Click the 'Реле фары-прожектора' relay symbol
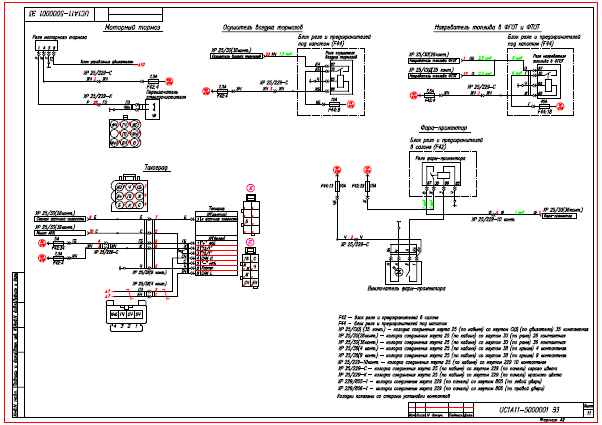This screenshot has height=425, width=602. point(441,175)
